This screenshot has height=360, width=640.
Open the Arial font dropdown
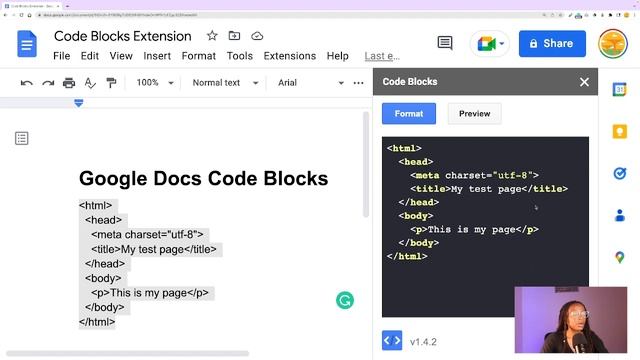(x=310, y=83)
